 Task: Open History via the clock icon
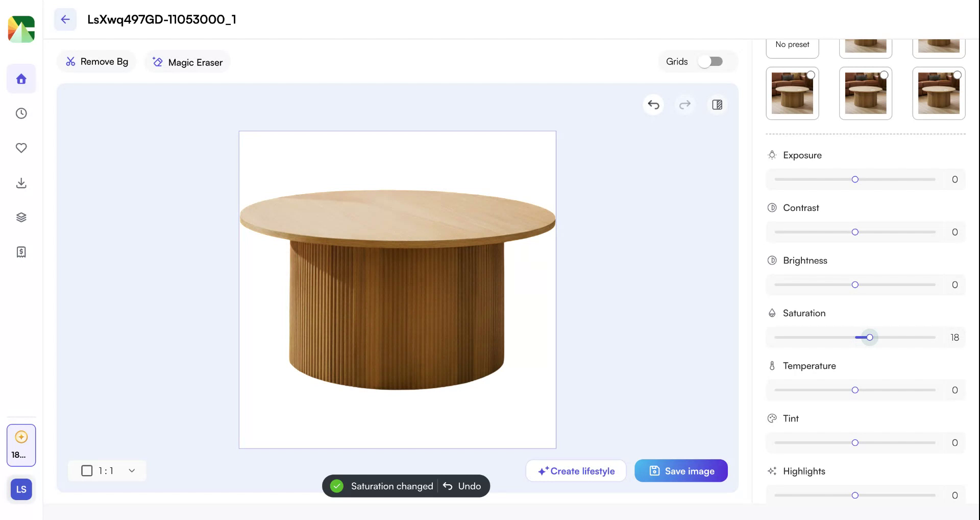(21, 113)
